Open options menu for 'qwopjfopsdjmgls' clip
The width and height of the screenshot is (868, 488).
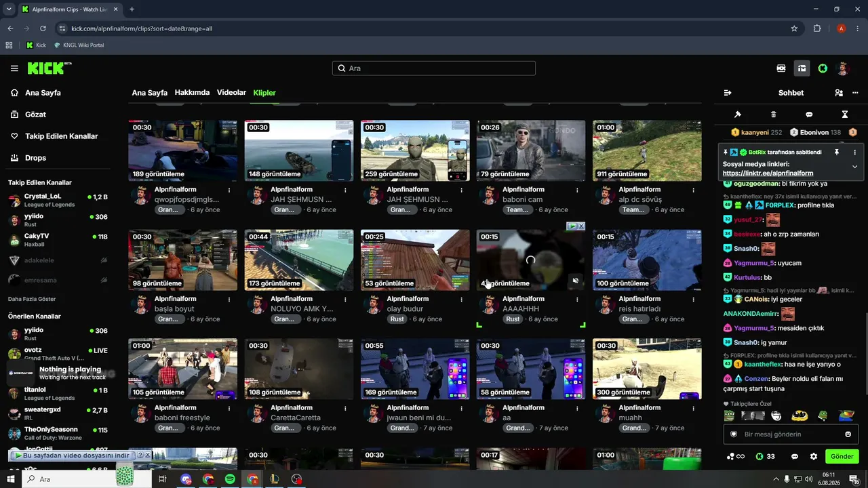[x=229, y=190]
